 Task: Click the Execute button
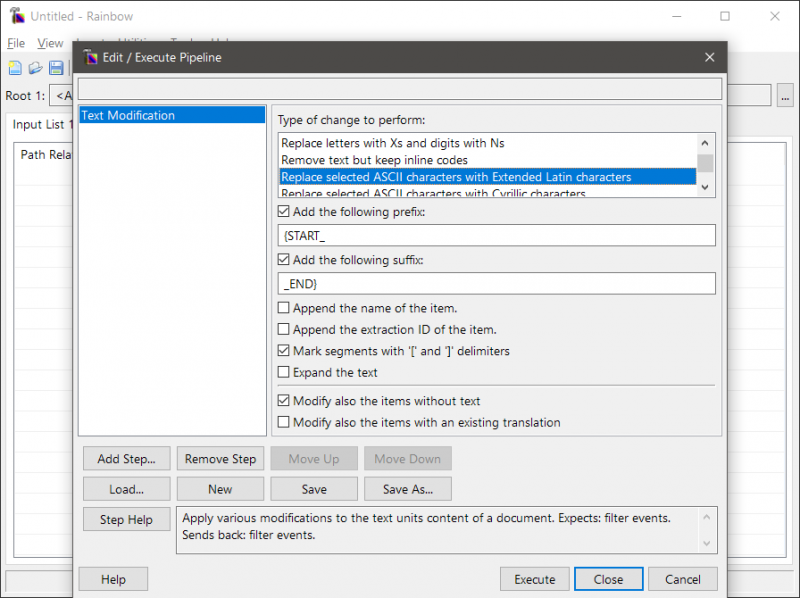pos(534,579)
